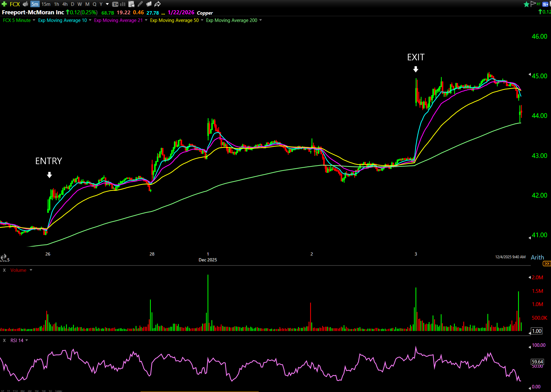The image size is (551, 392).
Task: Expand Exp Moving Average 10 dropdown
Action: click(90, 20)
